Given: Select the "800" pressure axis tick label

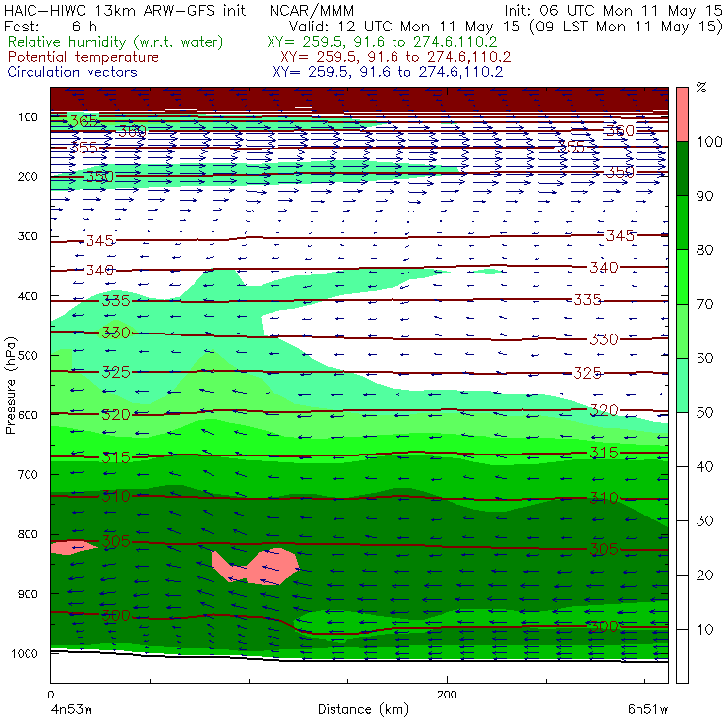Looking at the screenshot, I should [28, 534].
